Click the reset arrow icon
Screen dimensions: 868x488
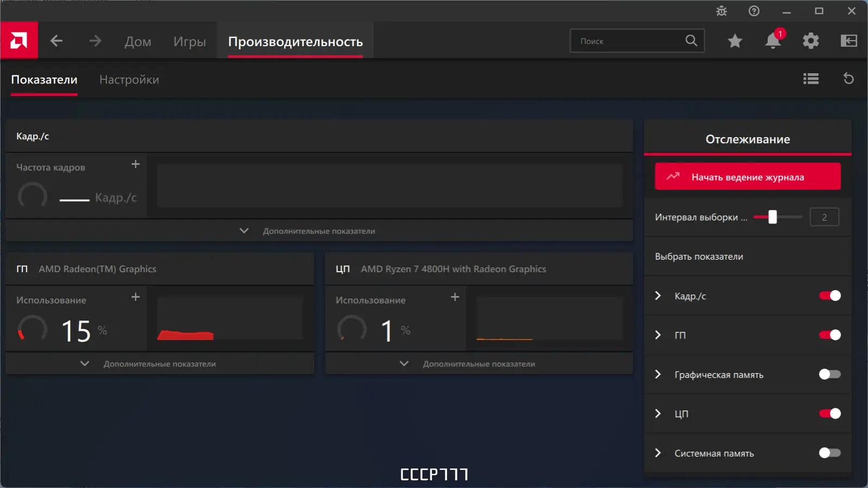click(849, 79)
